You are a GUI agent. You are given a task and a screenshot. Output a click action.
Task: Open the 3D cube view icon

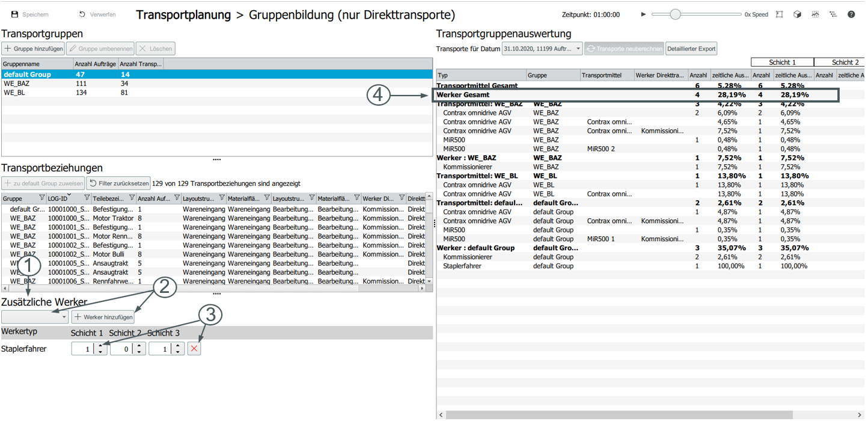point(797,14)
